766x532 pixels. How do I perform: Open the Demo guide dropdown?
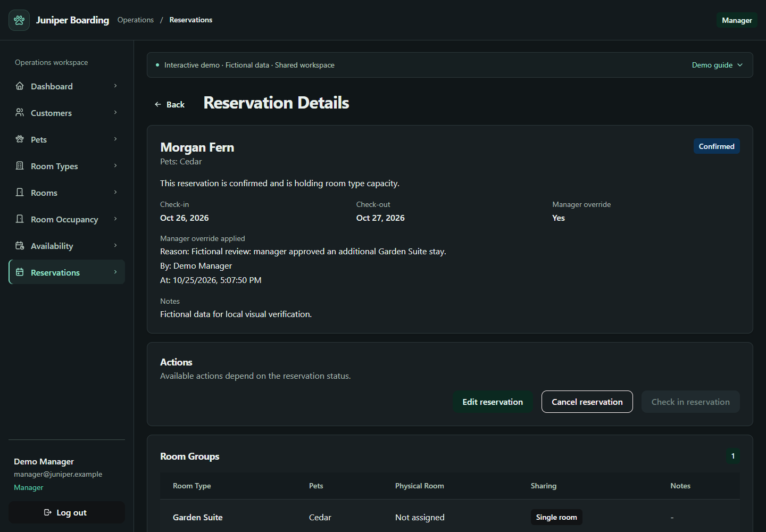(717, 65)
